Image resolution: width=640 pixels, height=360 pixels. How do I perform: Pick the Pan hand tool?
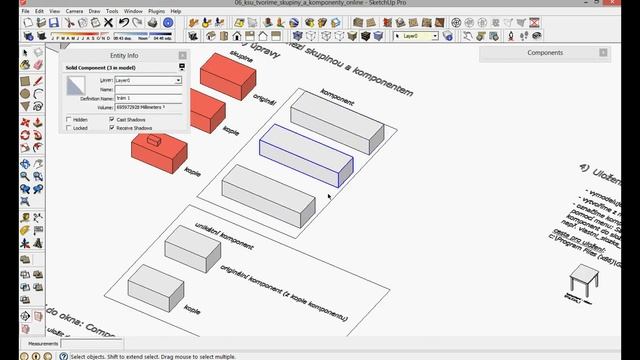38,164
